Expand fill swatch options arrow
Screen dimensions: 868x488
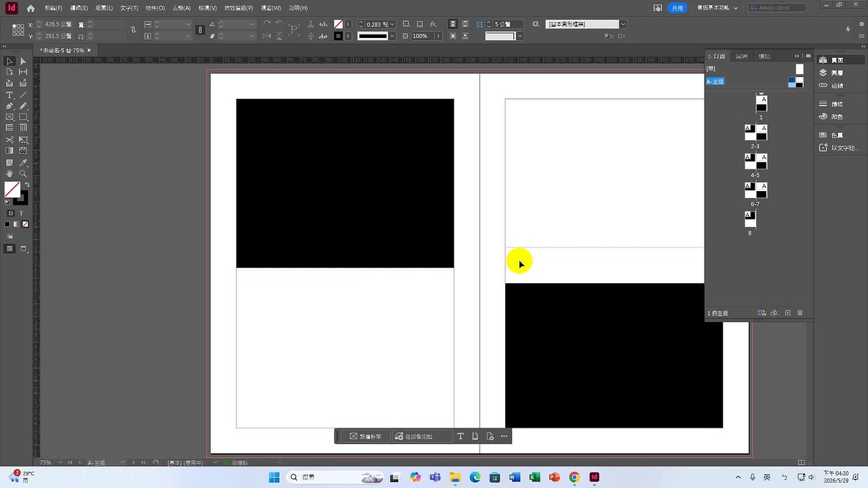[x=348, y=24]
